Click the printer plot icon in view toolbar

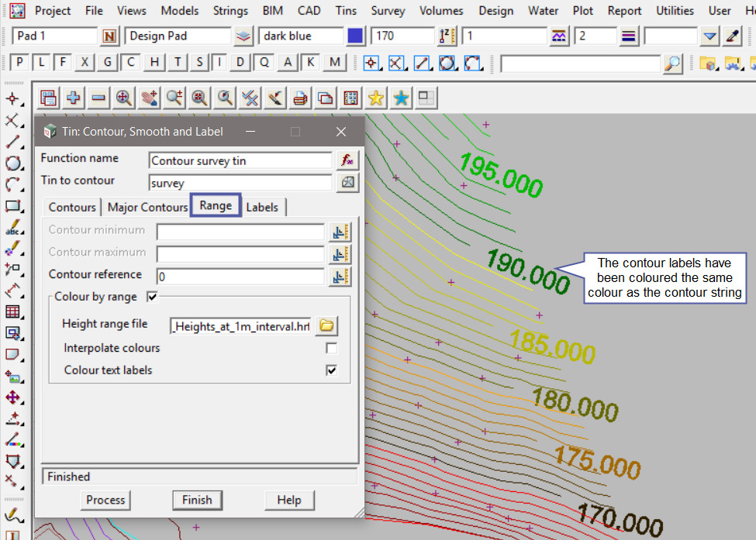click(300, 98)
